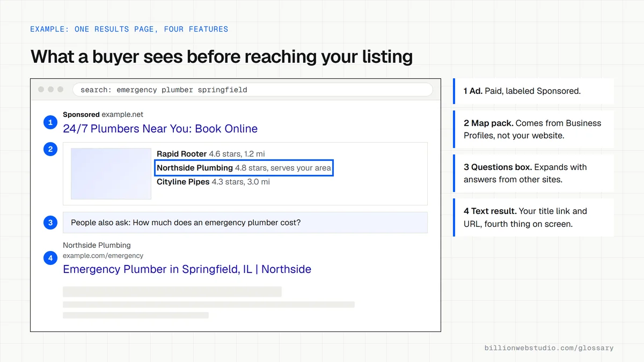Click the subtitle Example: one results page
This screenshot has height=362, width=644.
[129, 29]
